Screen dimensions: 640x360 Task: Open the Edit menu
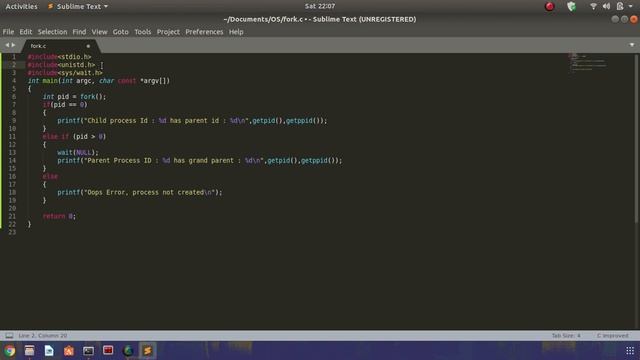(x=25, y=32)
